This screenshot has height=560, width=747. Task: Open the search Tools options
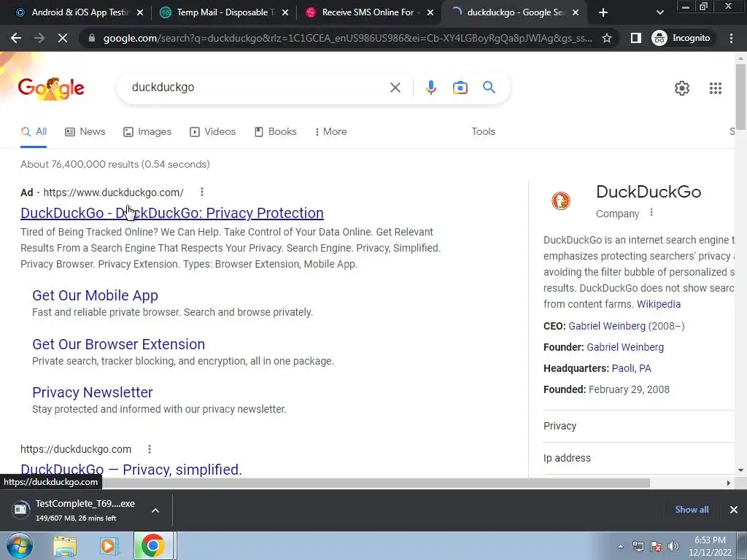click(x=483, y=131)
